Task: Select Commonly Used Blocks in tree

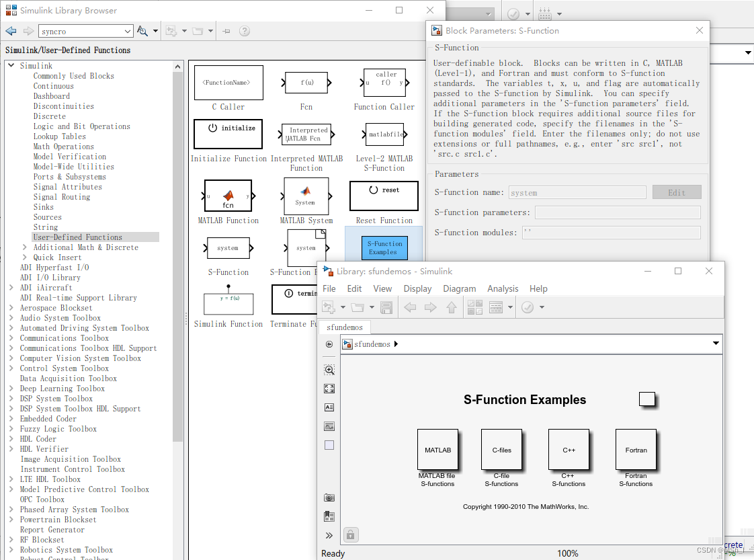Action: pyautogui.click(x=73, y=76)
